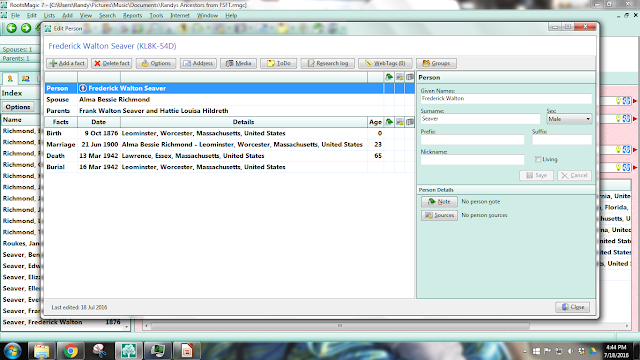Toggle the Living checkbox
Image resolution: width=640 pixels, height=360 pixels.
pos(538,159)
